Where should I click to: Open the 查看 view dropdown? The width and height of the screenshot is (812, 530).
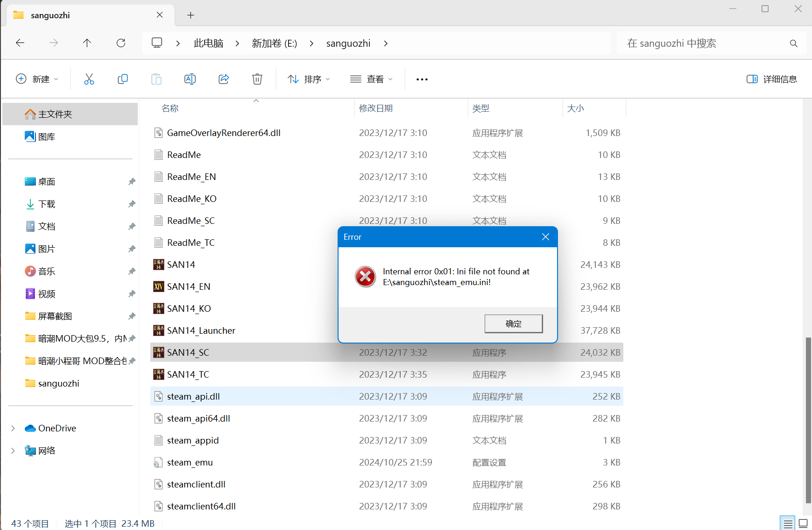click(x=371, y=79)
